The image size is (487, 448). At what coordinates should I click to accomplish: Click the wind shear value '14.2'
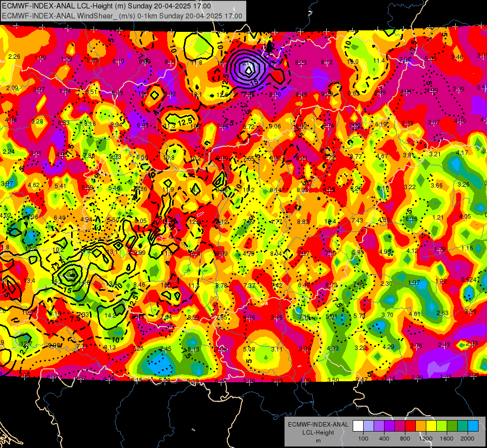click(x=110, y=315)
